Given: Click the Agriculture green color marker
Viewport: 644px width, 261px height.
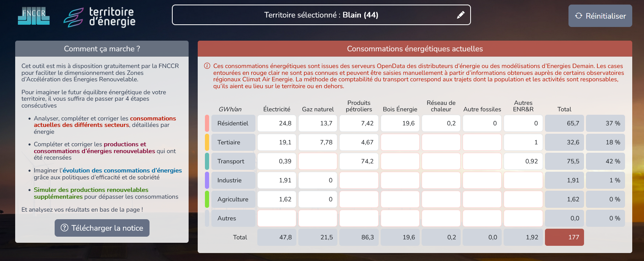Looking at the screenshot, I should tap(207, 199).
